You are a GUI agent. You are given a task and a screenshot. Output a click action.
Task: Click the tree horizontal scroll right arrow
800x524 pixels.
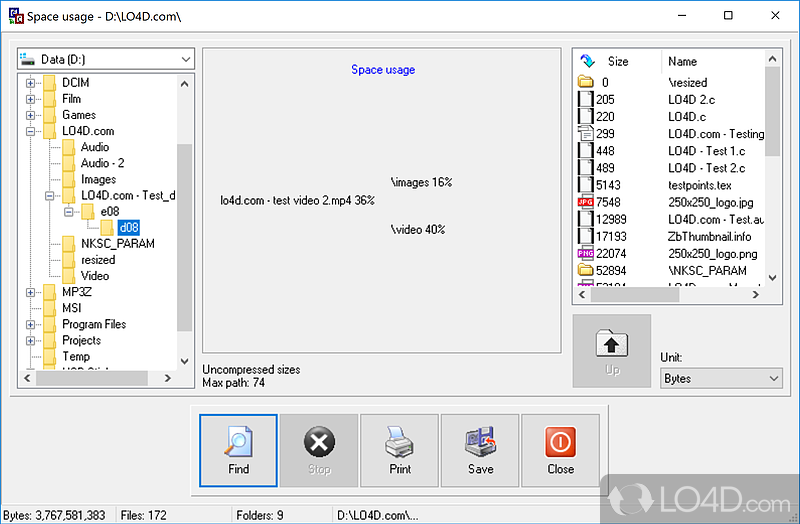click(167, 378)
